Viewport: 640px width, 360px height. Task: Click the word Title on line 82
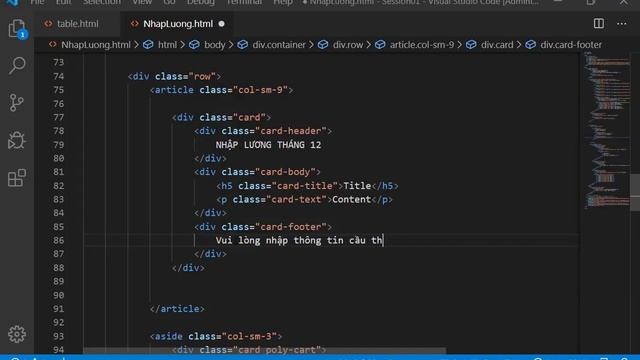point(357,186)
